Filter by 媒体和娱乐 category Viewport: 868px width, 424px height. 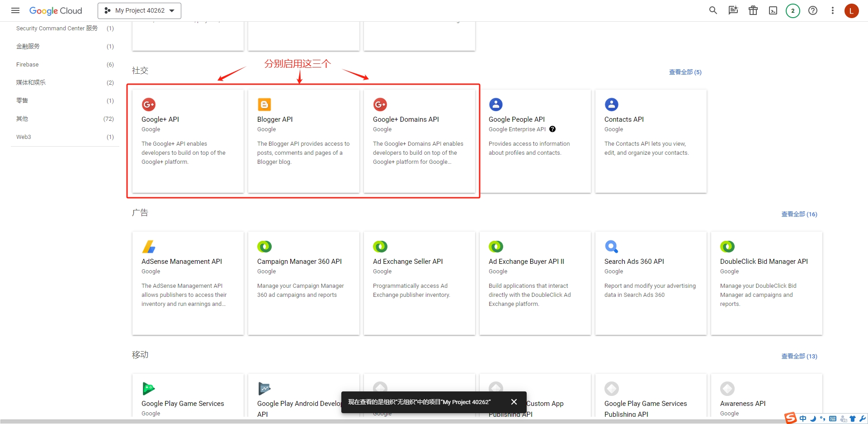(65, 82)
